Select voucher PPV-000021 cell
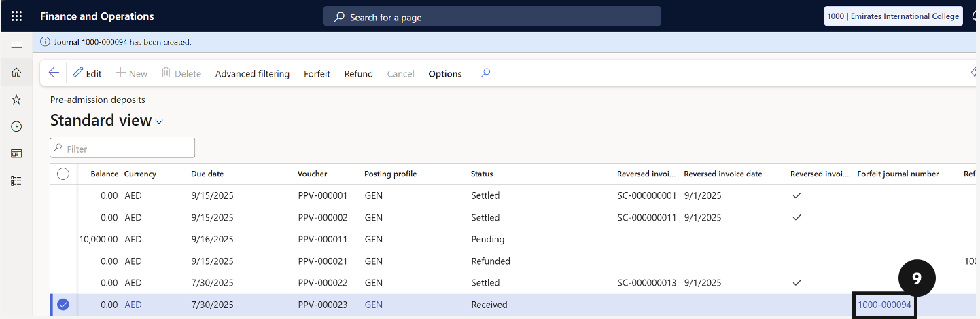980x319 pixels. [323, 261]
